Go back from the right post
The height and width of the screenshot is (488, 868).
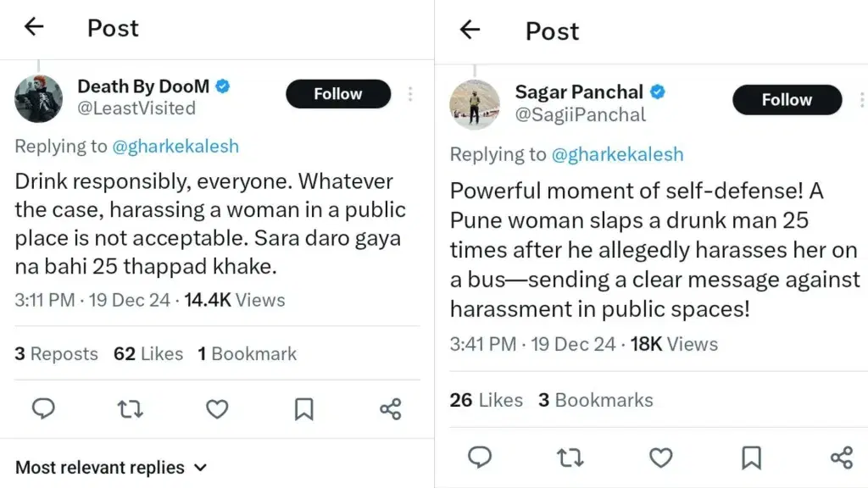(x=470, y=30)
